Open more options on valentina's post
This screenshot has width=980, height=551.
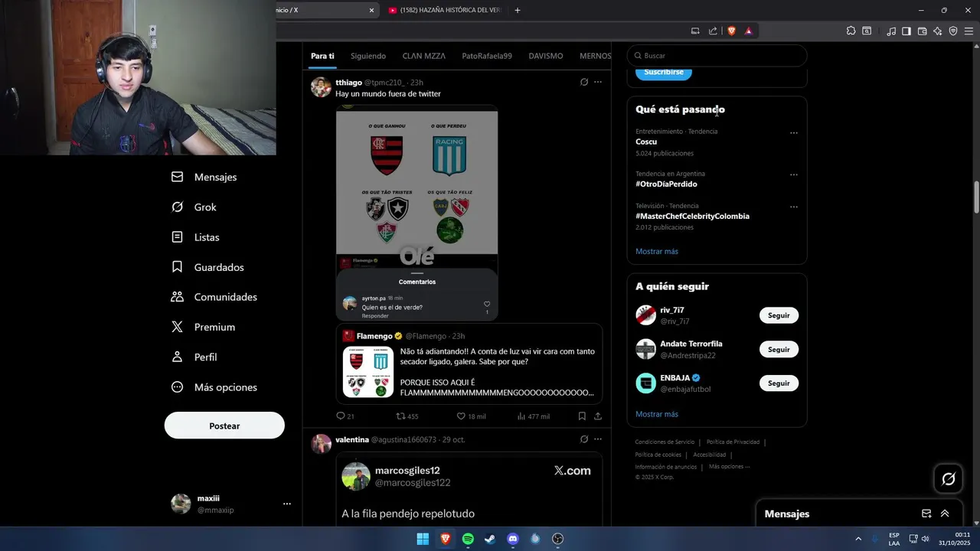(x=598, y=439)
